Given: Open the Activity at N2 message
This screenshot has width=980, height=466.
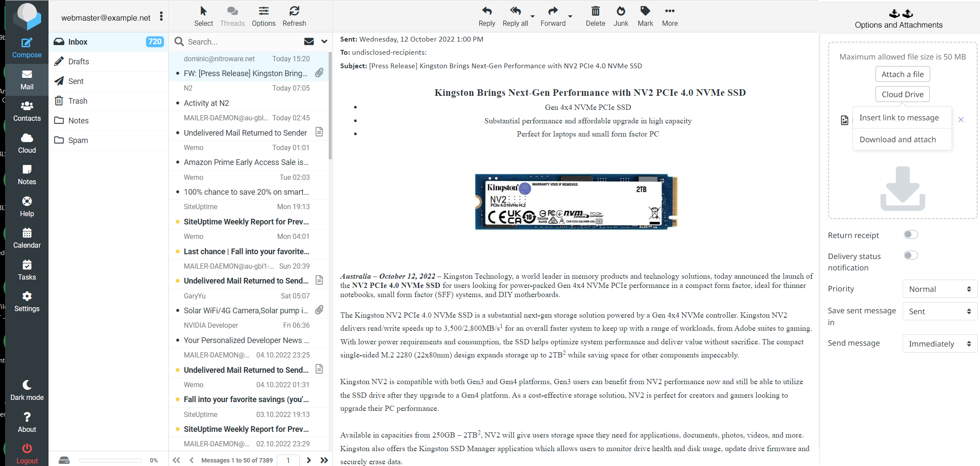Looking at the screenshot, I should tap(249, 96).
